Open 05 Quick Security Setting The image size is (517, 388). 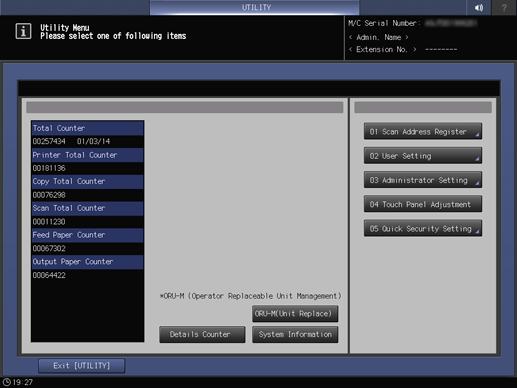pos(423,228)
